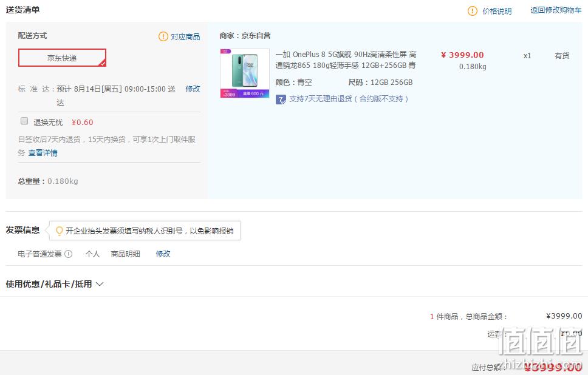Enable the 退换无忧 checkbox

pos(24,121)
